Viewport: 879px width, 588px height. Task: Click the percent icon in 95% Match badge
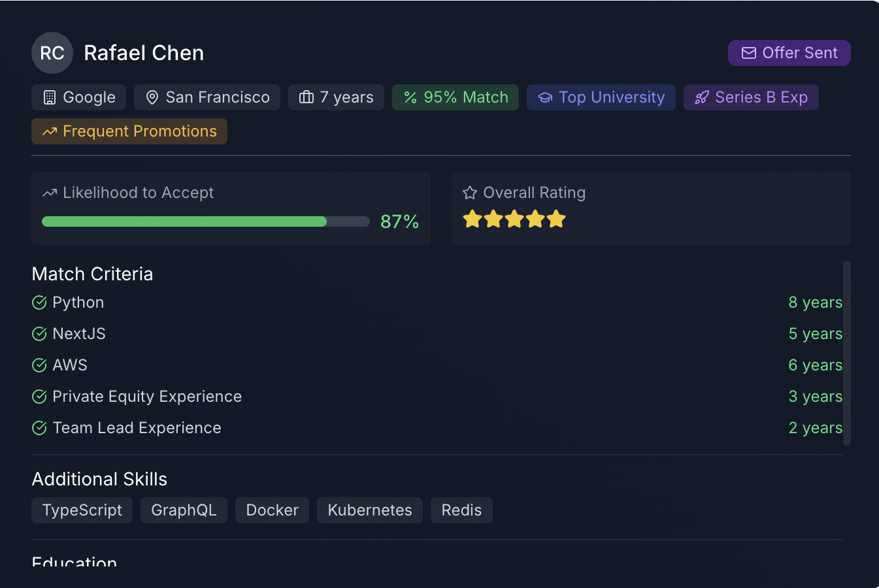(x=410, y=97)
